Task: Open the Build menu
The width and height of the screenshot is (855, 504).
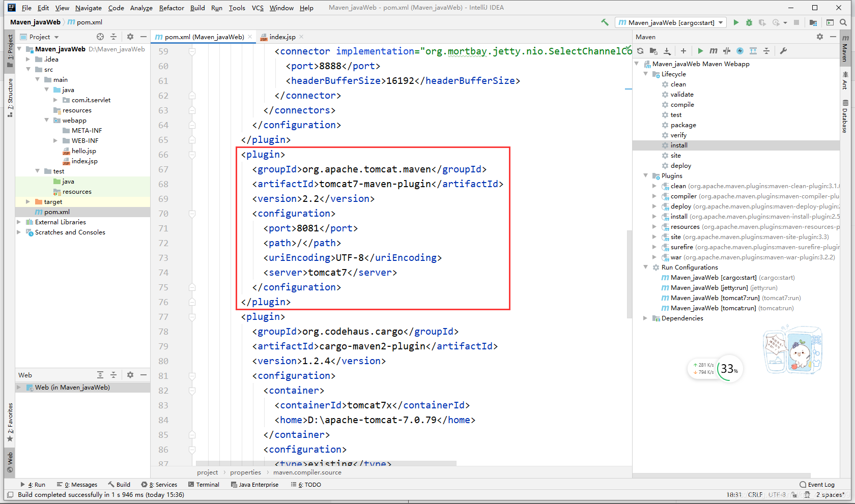Action: pos(197,8)
